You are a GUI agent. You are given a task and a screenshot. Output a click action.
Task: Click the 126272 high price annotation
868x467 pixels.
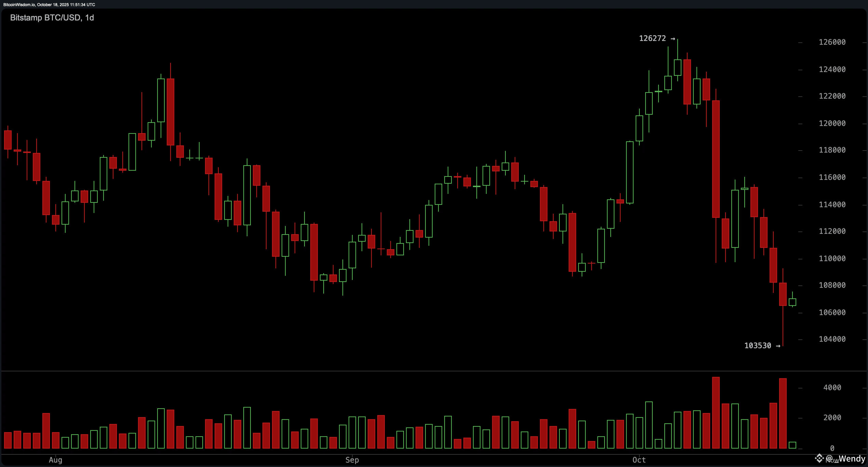(652, 39)
